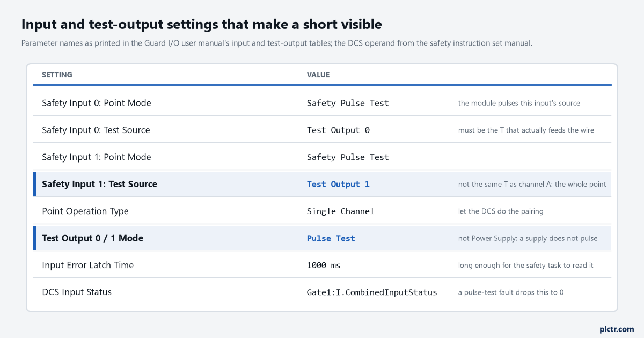Click the subtitle starting 'Parameter names as printed'
This screenshot has width=644, height=338.
point(277,43)
